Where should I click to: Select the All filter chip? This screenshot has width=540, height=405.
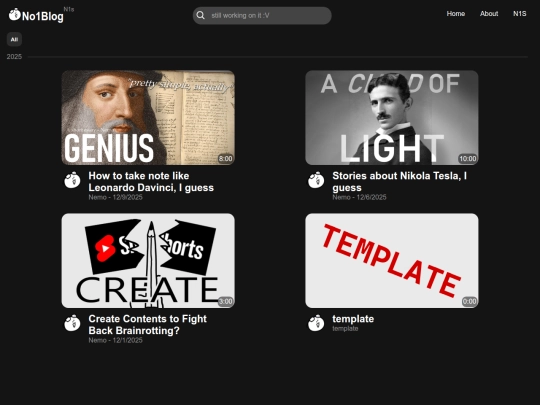[14, 39]
